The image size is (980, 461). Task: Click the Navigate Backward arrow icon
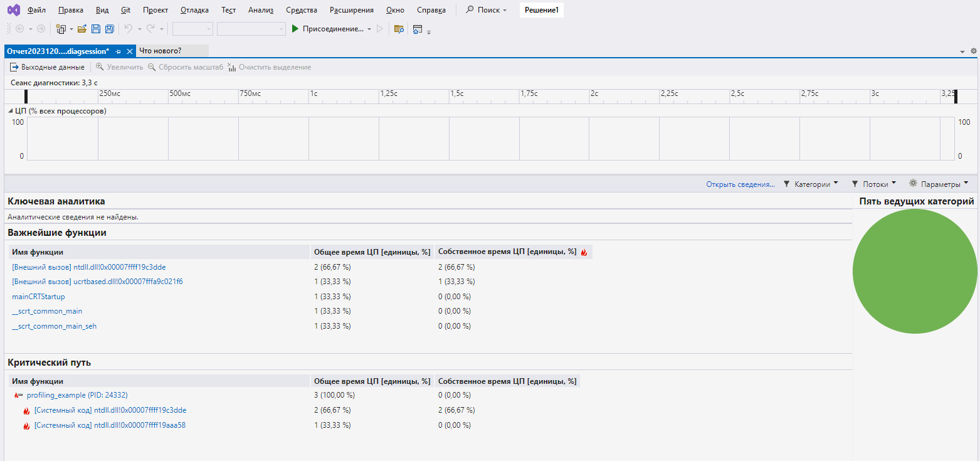click(19, 29)
